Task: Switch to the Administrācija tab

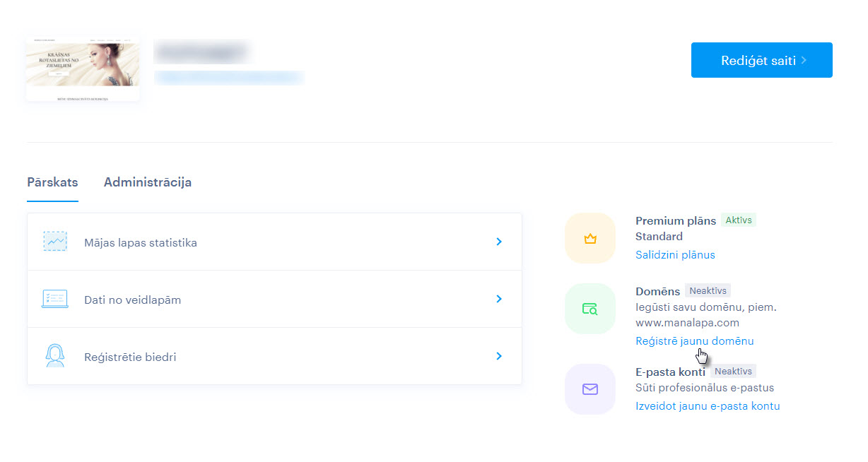Action: click(148, 182)
